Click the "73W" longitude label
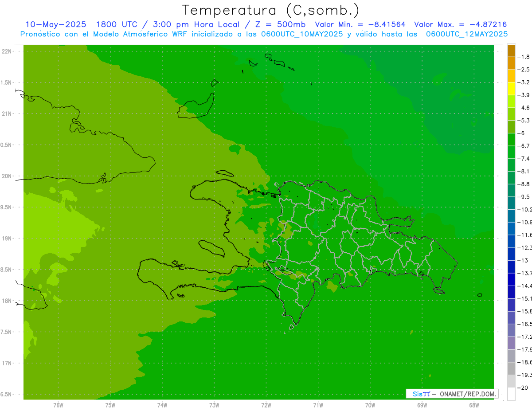532x411 pixels. [x=214, y=405]
